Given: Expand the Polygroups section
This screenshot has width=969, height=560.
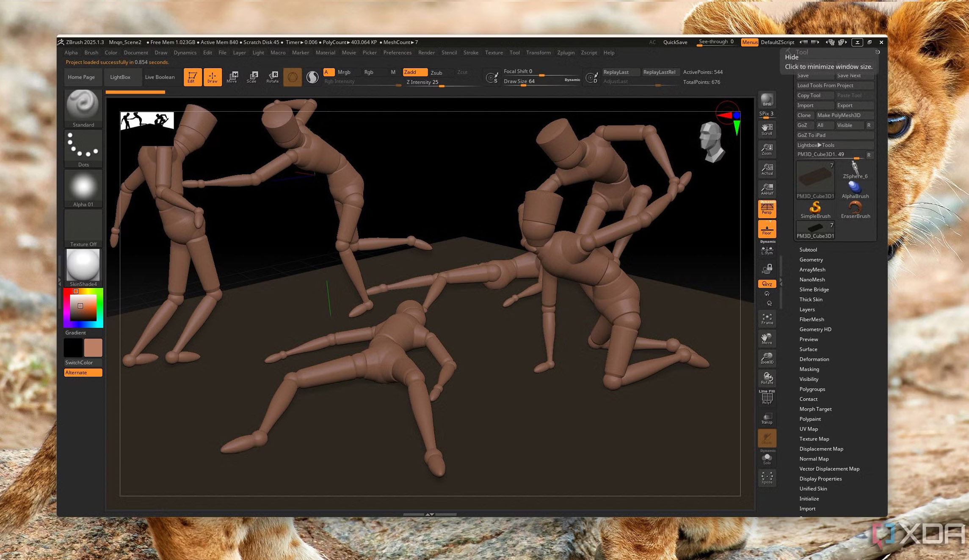Looking at the screenshot, I should pos(812,389).
